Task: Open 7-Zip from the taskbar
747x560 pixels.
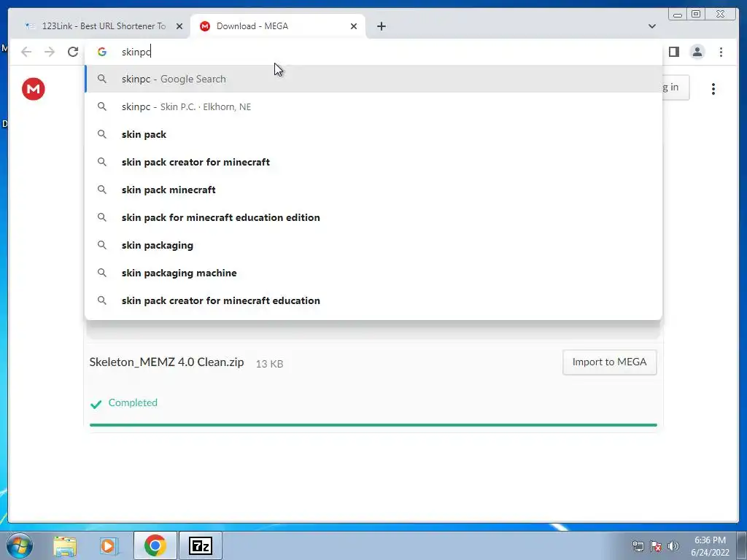Action: (201, 545)
